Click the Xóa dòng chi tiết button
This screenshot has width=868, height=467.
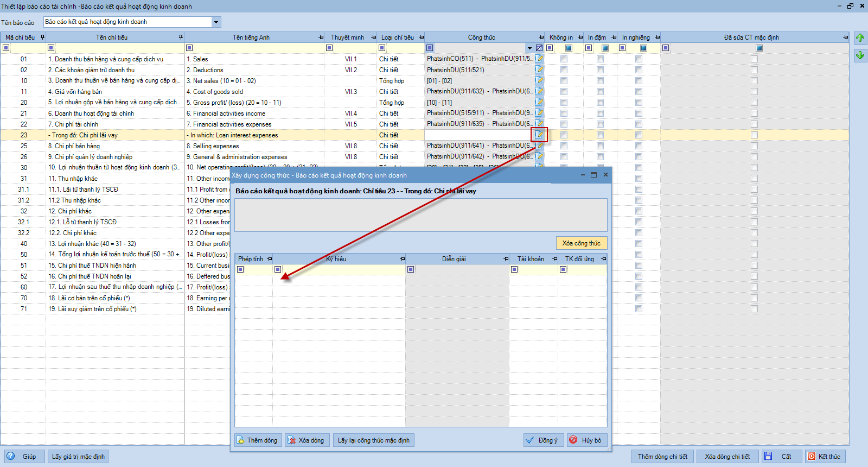pyautogui.click(x=727, y=456)
